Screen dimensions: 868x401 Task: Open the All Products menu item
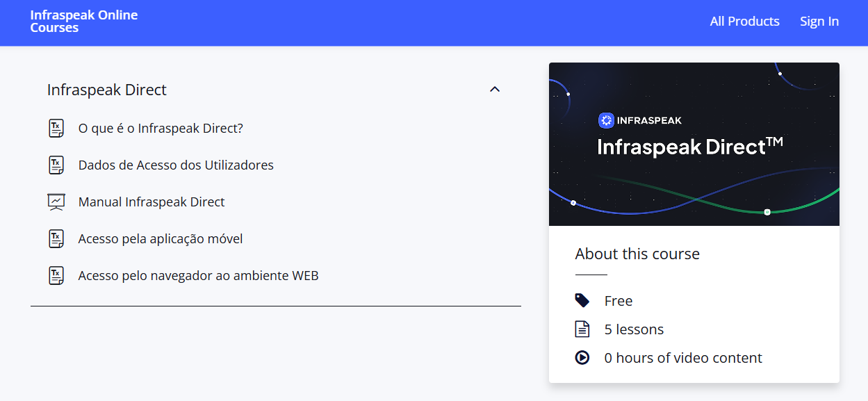pyautogui.click(x=745, y=22)
